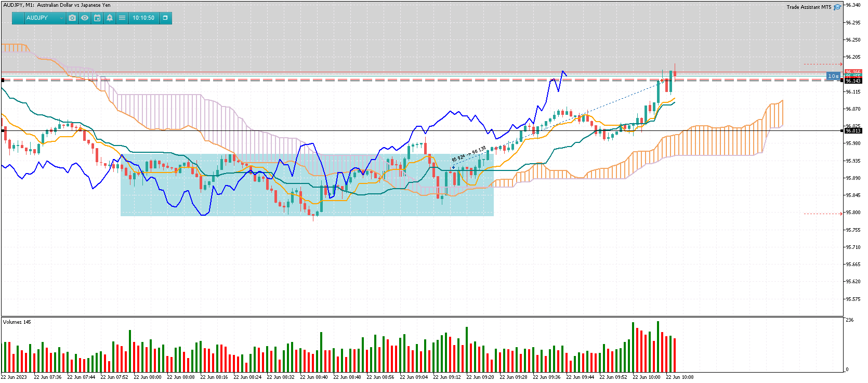
Task: Click the 22 Jun 08:40 time axis label
Action: [x=314, y=377]
